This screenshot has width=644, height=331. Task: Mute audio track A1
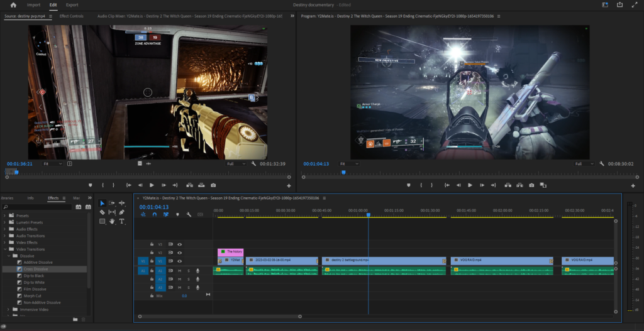click(179, 271)
